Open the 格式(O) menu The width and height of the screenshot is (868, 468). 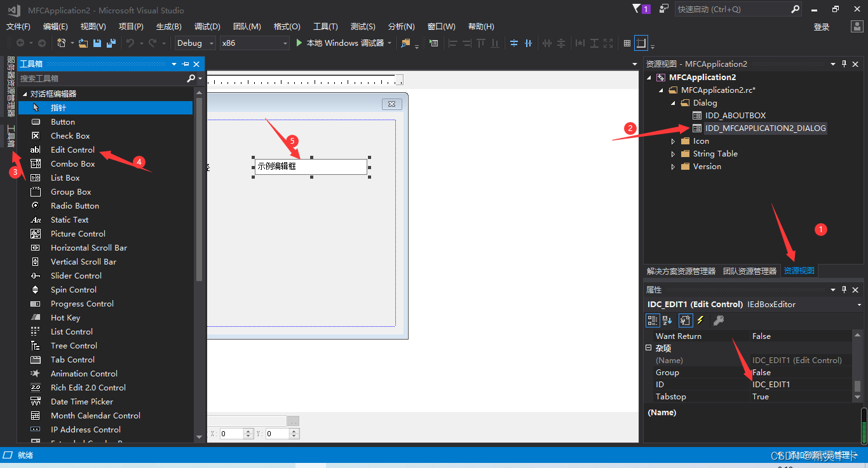(287, 26)
